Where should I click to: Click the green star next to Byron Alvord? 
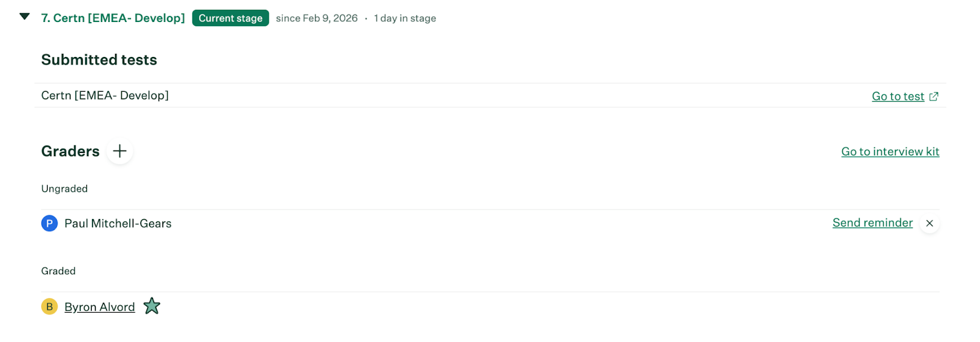pyautogui.click(x=152, y=306)
